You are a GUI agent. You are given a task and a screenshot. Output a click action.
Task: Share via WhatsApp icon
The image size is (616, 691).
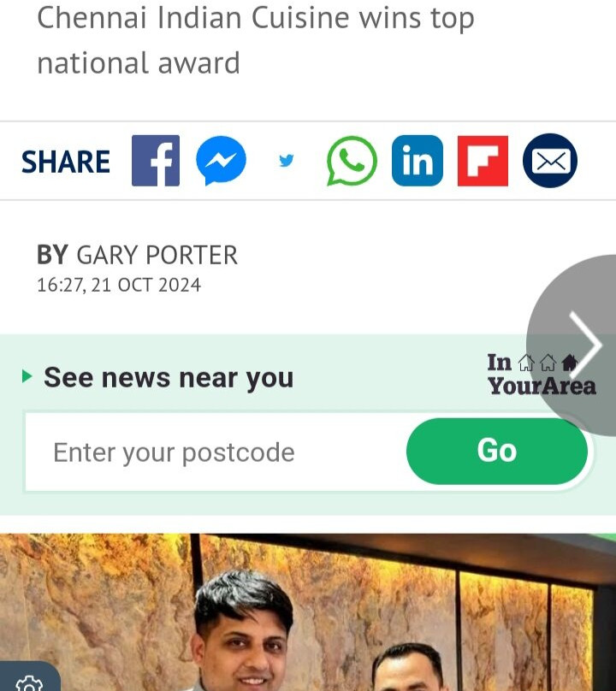(x=352, y=161)
